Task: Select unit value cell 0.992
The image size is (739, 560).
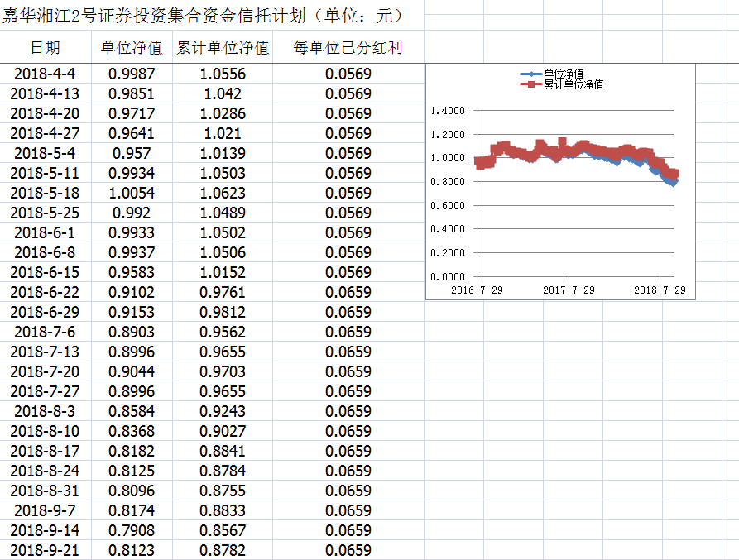Action: point(132,213)
